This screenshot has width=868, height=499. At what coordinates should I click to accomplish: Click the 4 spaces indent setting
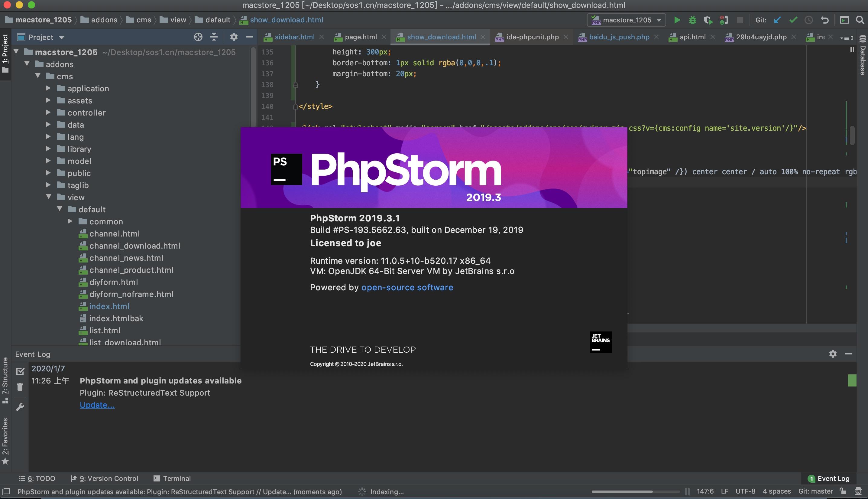tap(777, 491)
